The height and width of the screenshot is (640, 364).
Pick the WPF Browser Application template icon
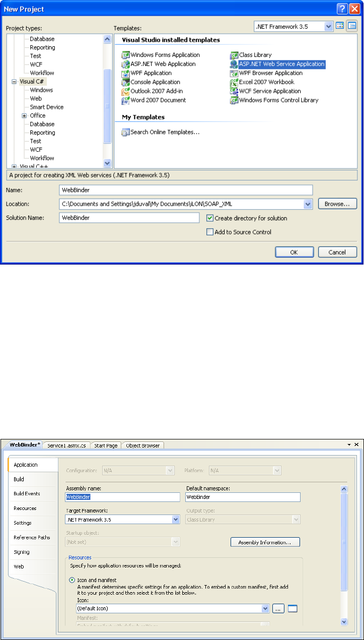coord(234,73)
